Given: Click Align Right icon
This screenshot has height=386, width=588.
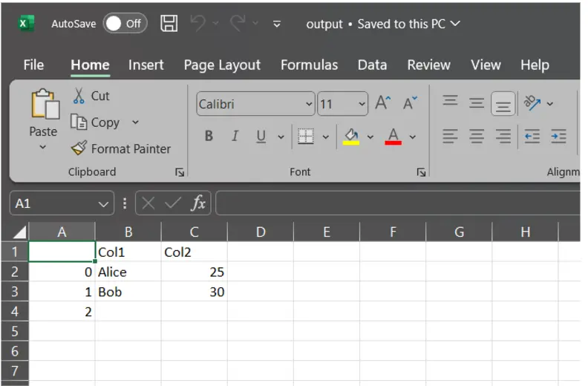Looking at the screenshot, I should point(503,136).
